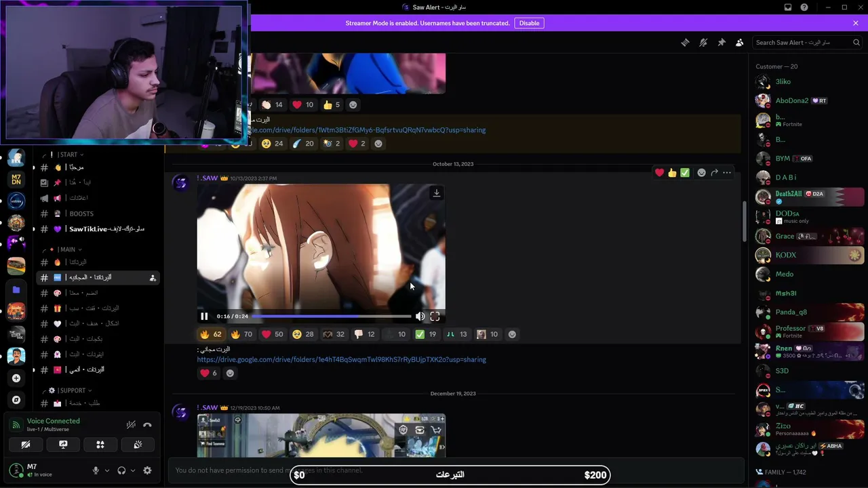Toggle heart reaction with 50

click(x=273, y=334)
